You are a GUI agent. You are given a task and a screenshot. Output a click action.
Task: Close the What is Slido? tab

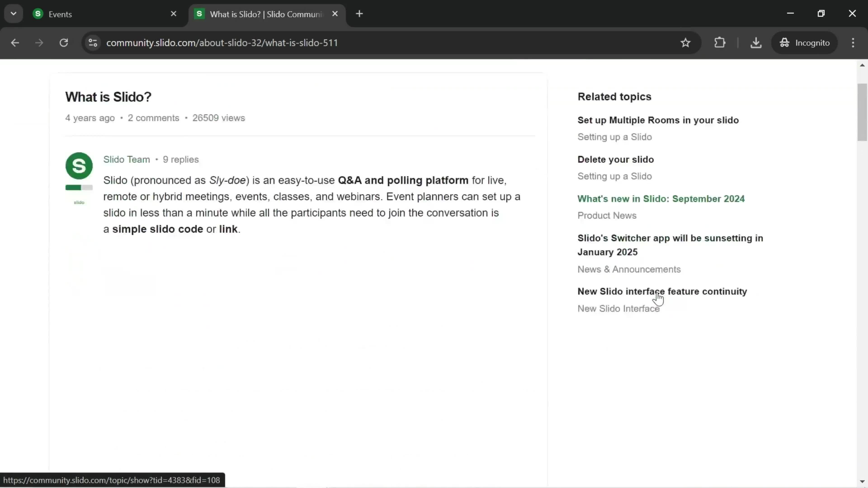[x=335, y=14]
